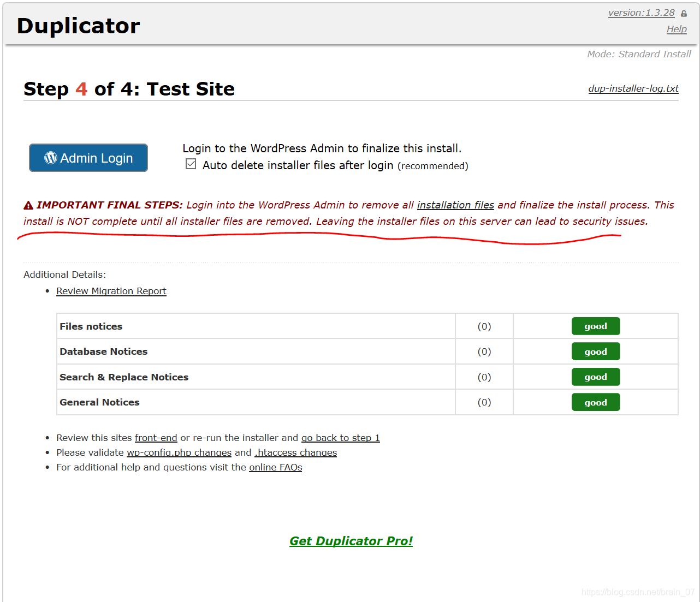The width and height of the screenshot is (700, 602).
Task: Click the (0) count for Search & Replace Notices
Action: (484, 377)
